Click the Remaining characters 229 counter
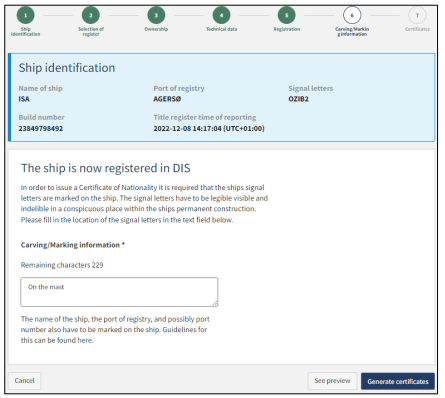 coord(62,265)
